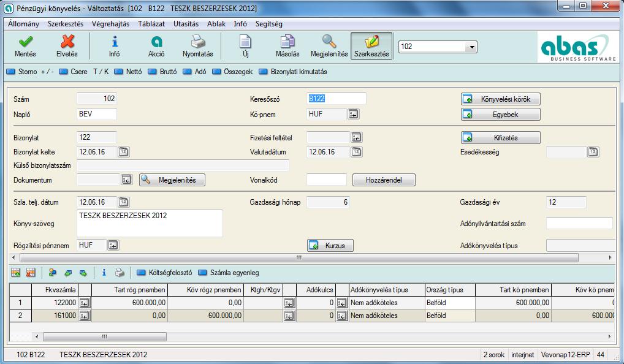The image size is (624, 364).
Task: Click the Hozzárendel button
Action: pyautogui.click(x=384, y=180)
